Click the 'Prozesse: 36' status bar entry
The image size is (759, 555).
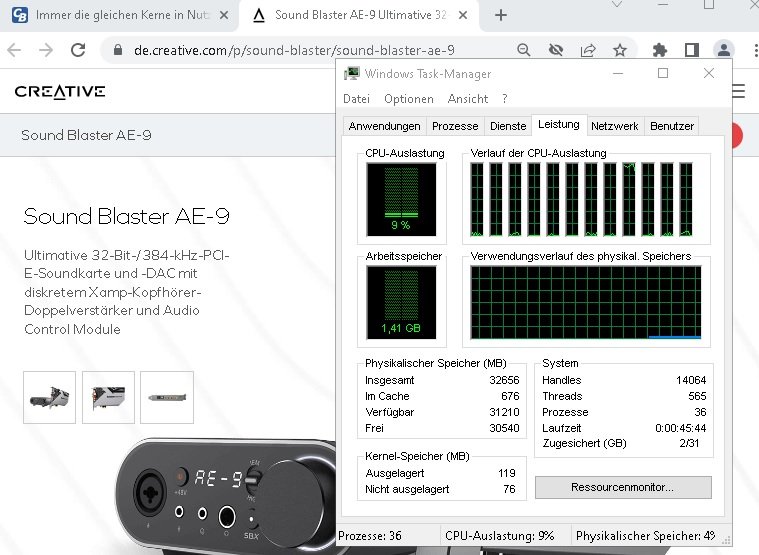click(370, 536)
